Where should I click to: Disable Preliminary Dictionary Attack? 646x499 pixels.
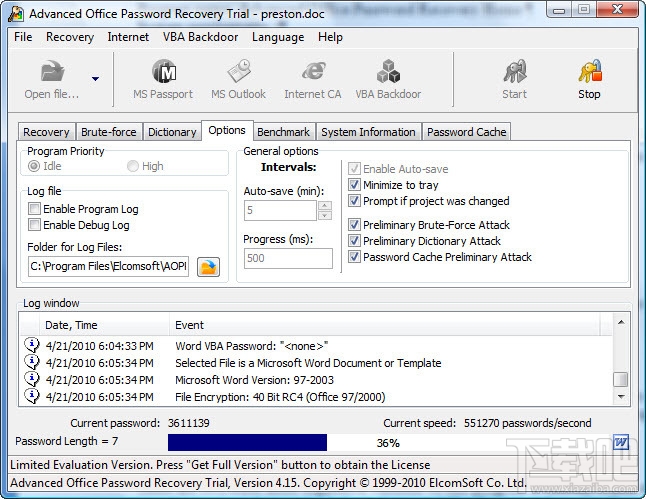[x=354, y=241]
